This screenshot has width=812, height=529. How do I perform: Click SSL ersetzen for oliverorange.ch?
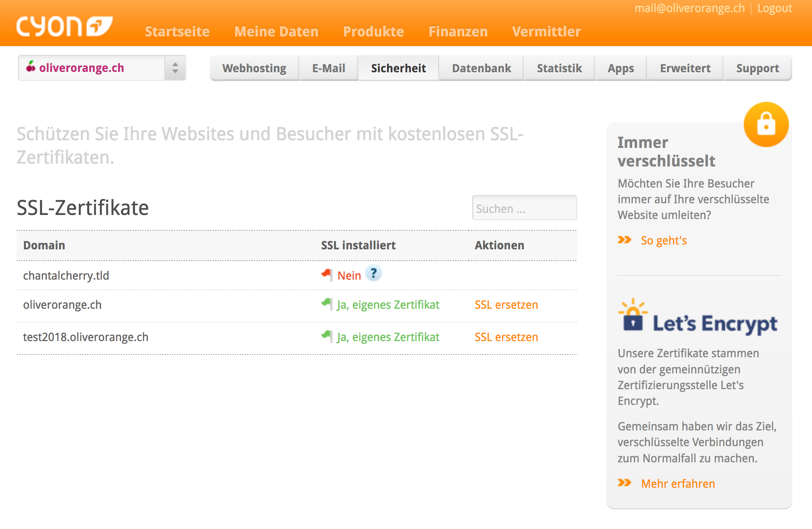(x=506, y=305)
